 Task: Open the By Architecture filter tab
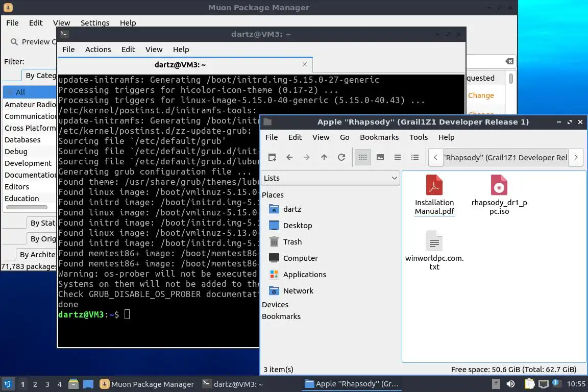point(37,254)
